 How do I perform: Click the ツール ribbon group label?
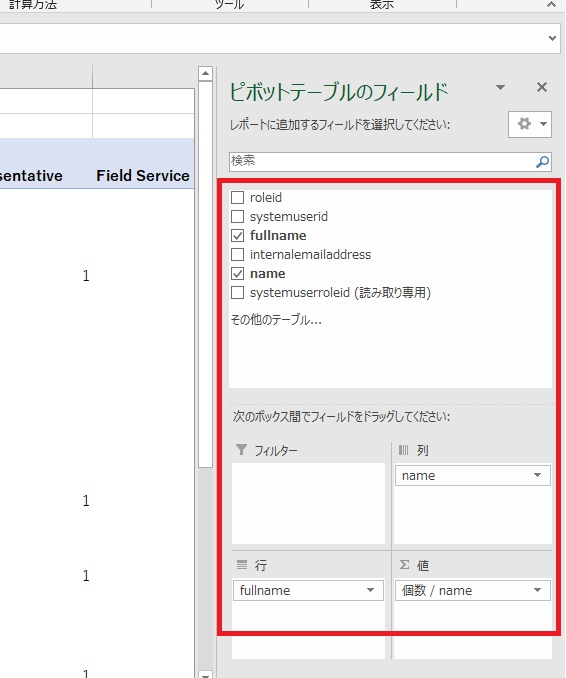(x=229, y=4)
